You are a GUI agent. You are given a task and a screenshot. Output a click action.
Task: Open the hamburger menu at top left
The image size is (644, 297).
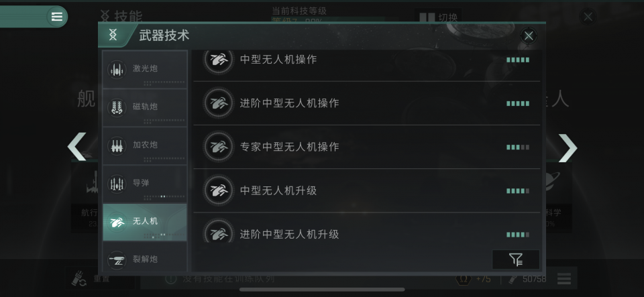(56, 17)
